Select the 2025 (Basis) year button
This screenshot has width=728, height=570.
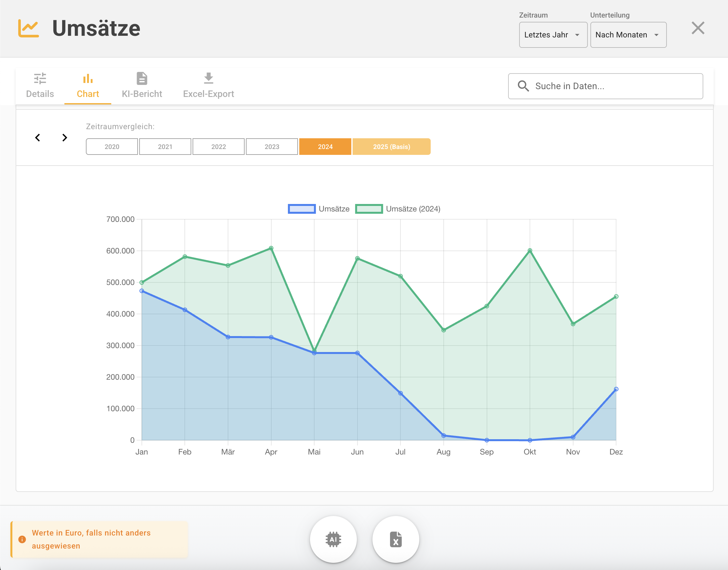391,146
